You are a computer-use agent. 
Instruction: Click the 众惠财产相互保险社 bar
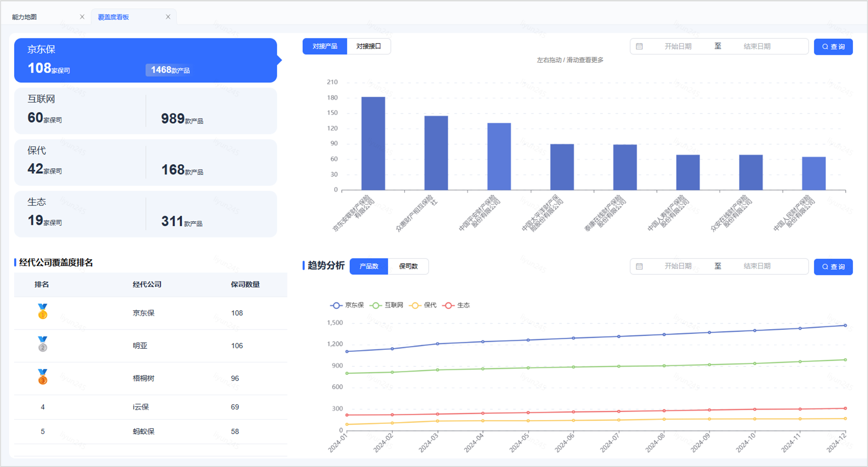(x=436, y=153)
